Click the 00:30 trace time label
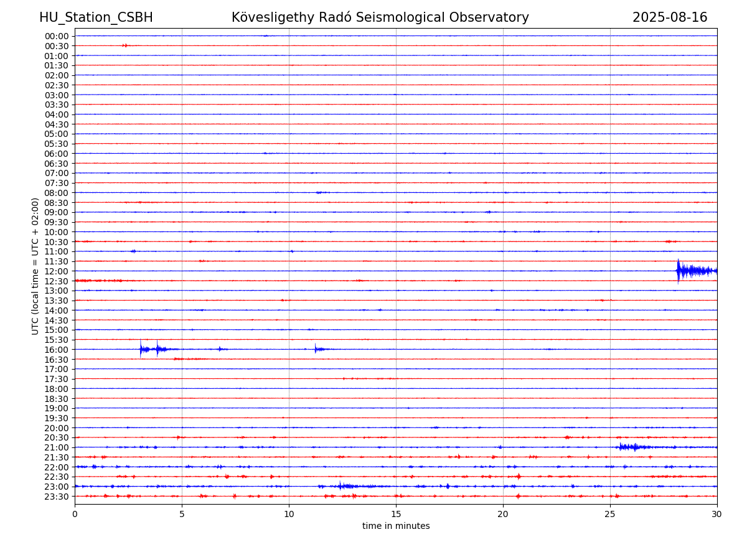Viewport: 747px width, 560px height. coord(57,46)
